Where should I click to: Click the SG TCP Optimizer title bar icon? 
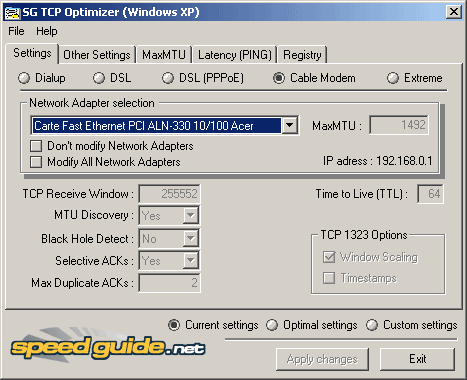pos(12,12)
